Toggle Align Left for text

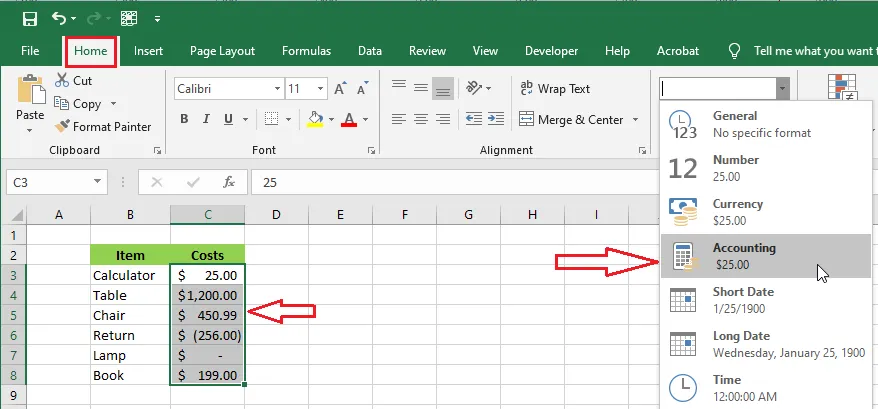[x=399, y=119]
